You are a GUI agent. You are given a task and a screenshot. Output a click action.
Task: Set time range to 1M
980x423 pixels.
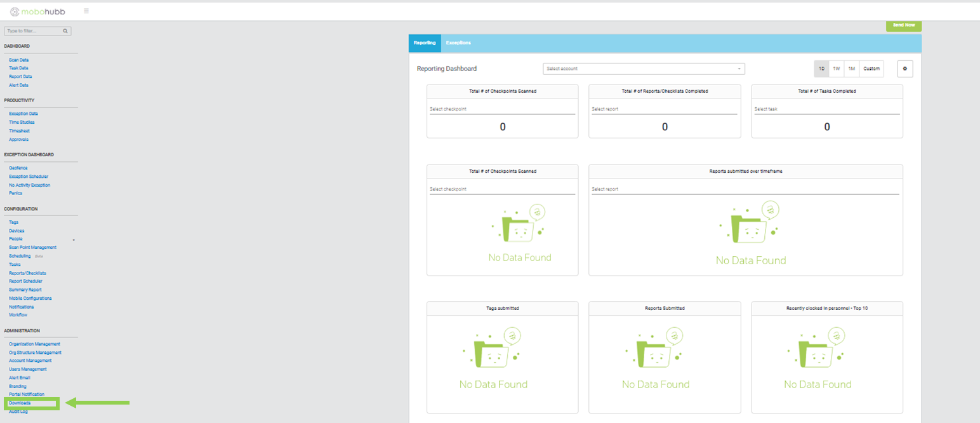[x=852, y=69]
